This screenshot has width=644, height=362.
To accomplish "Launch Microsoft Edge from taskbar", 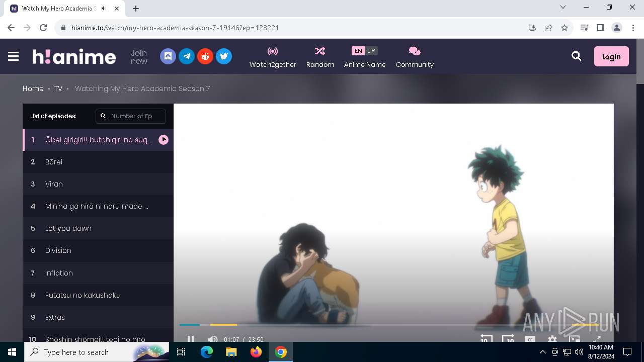I will (x=207, y=352).
